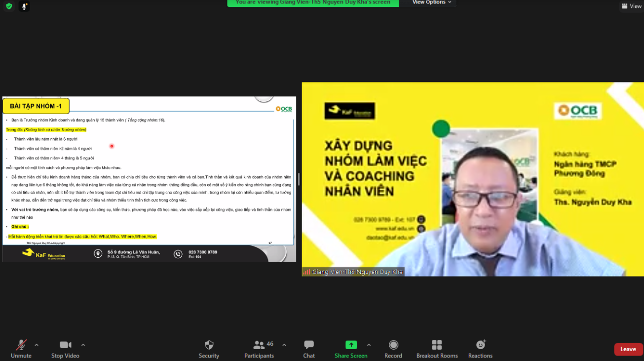Open the Reactions menu
This screenshot has height=361, width=644.
[480, 349]
